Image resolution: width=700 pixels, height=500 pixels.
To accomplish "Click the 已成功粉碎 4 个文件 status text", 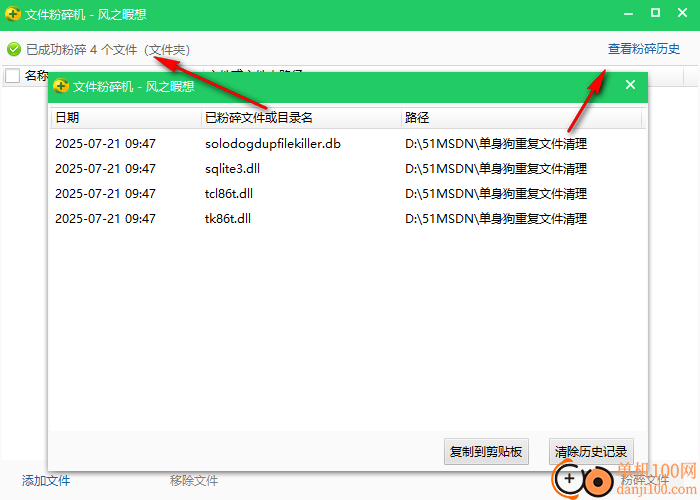I will pyautogui.click(x=82, y=49).
